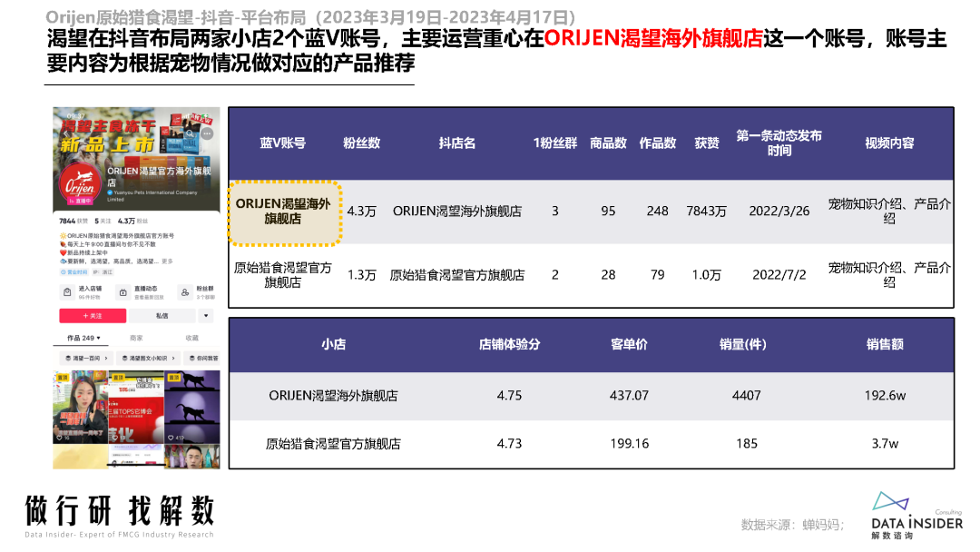Click the 2022/7/2 date cell
This screenshot has height=552, width=980.
(779, 275)
